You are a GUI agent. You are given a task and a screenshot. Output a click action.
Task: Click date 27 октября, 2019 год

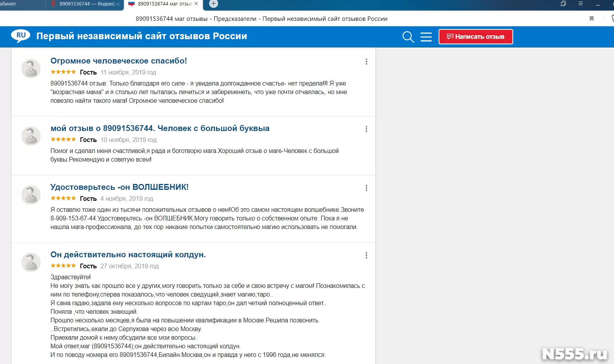point(129,266)
